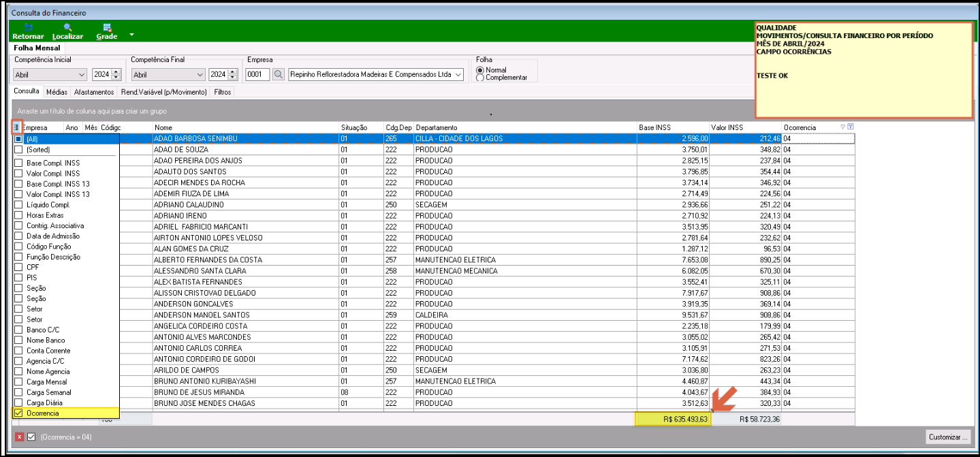Click the Empresa lookup magnifier icon
The width and height of the screenshot is (980, 457).
pos(278,74)
